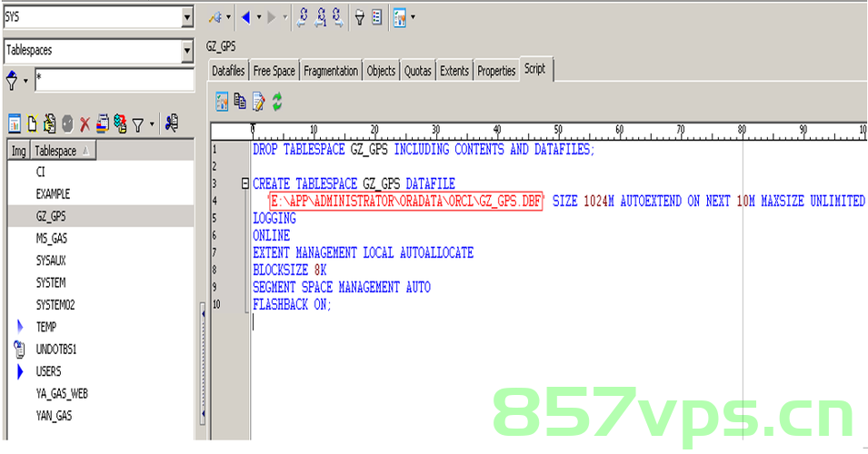Switch to the Free Space tab
This screenshot has width=868, height=454.
(x=274, y=71)
